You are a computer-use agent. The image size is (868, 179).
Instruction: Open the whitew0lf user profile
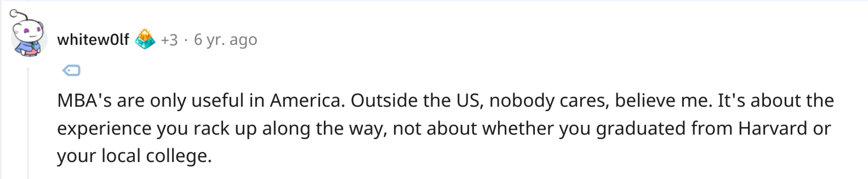pyautogui.click(x=93, y=40)
